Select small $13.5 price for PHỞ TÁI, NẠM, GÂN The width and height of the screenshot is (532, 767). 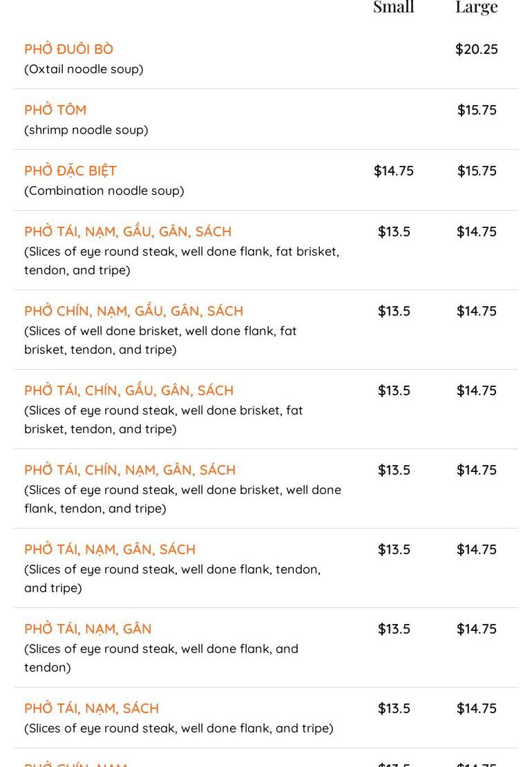393,629
